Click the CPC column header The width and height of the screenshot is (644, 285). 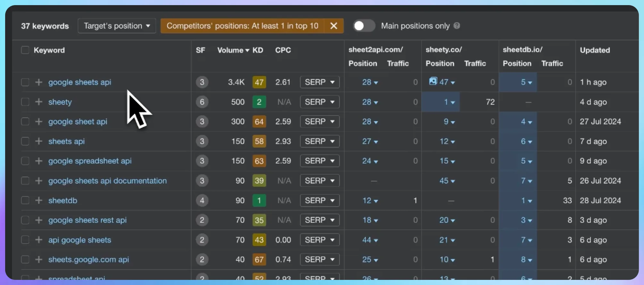point(283,50)
